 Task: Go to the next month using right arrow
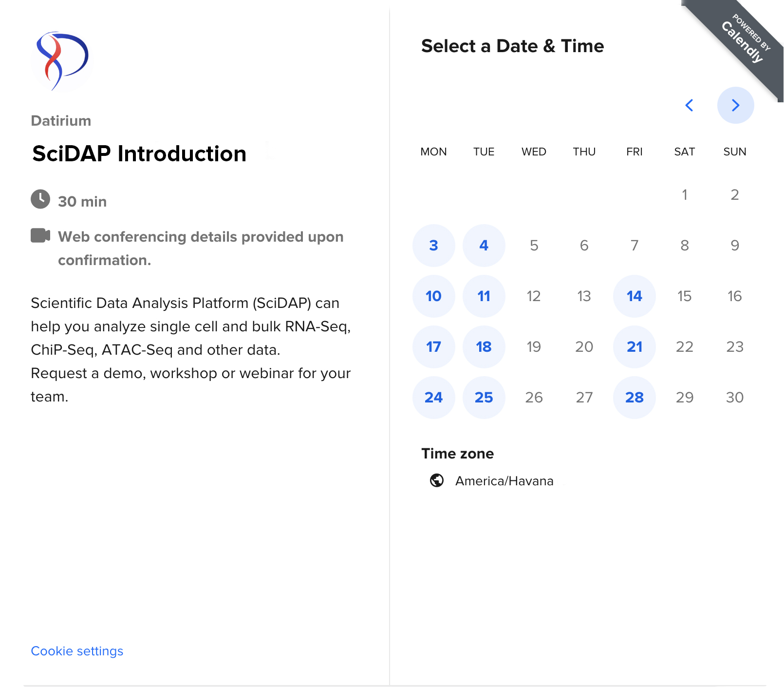[x=735, y=105]
